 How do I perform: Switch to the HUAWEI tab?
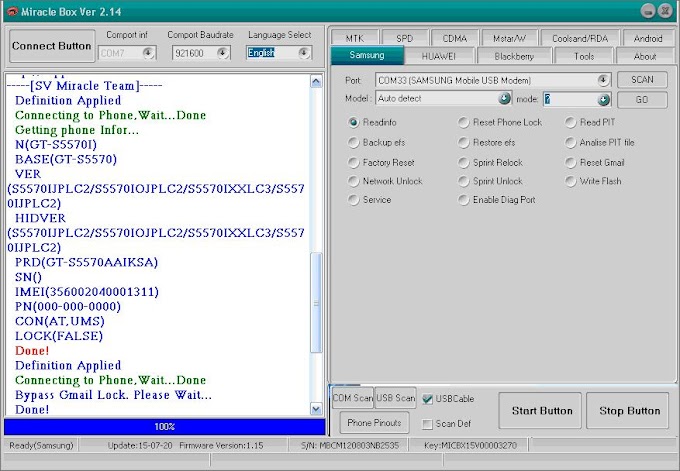(x=439, y=56)
